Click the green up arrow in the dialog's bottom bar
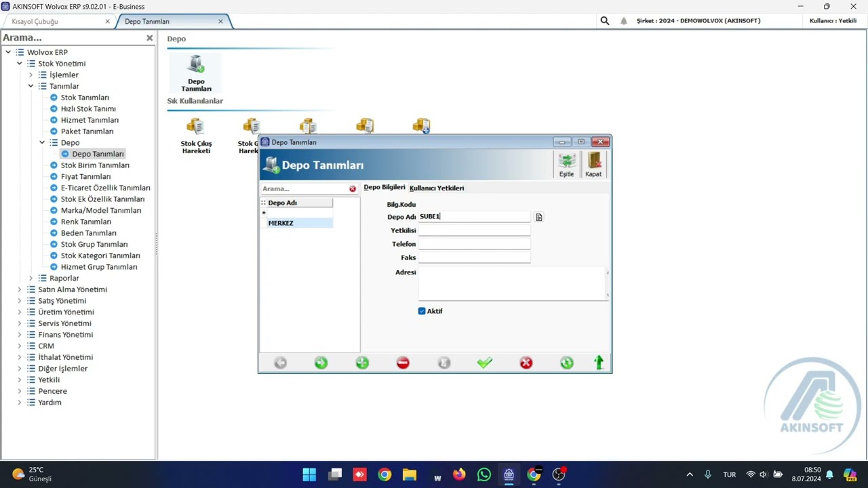 (x=599, y=363)
